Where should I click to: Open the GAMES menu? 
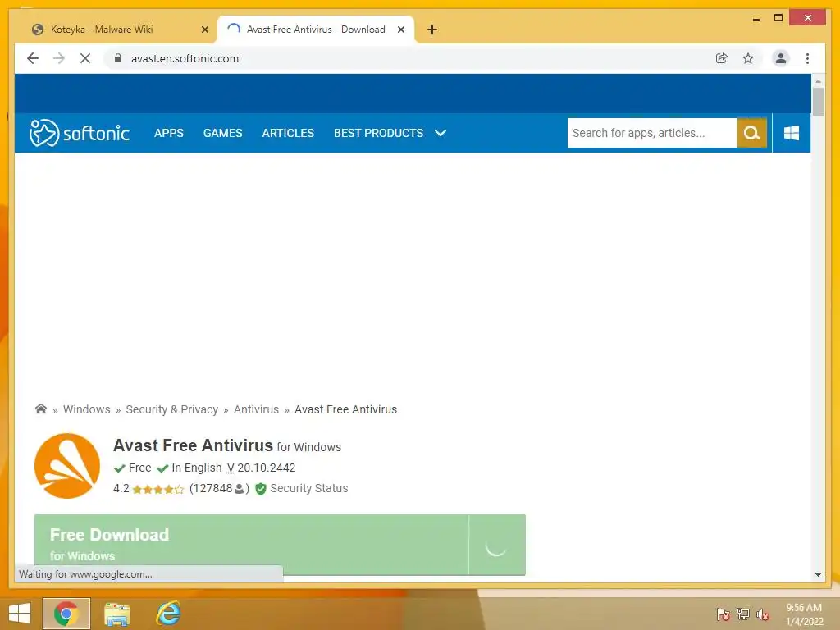pos(223,133)
